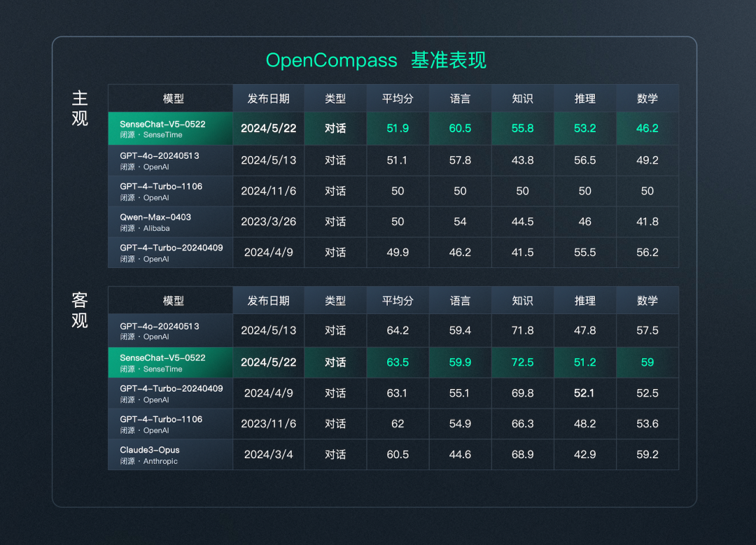This screenshot has width=756, height=545.
Task: Click the score 71.8
Action: (523, 330)
